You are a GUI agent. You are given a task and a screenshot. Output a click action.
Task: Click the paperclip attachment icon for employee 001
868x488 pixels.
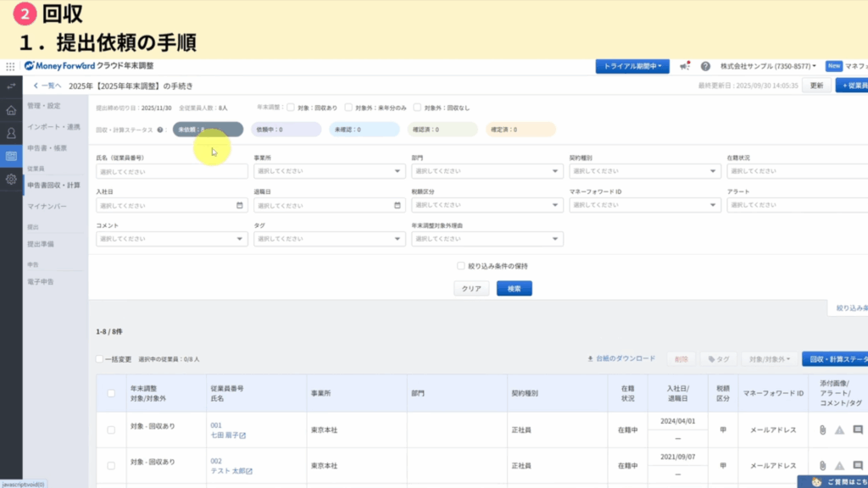[821, 430]
